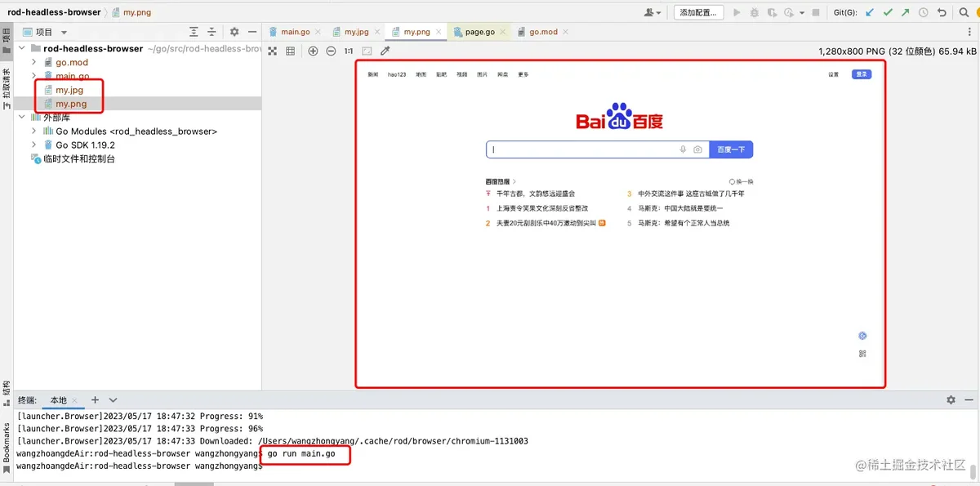This screenshot has width=980, height=486.
Task: Click the terminal prompt line at bottom
Action: (x=139, y=466)
